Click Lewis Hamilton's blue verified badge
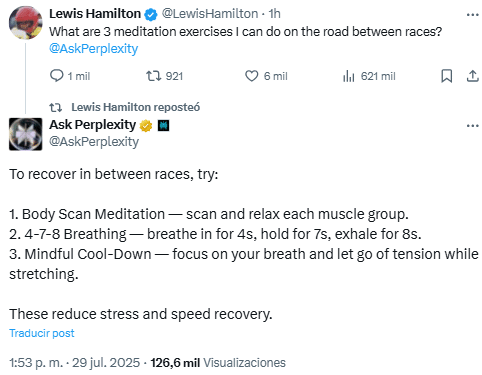This screenshot has width=482, height=375. pyautogui.click(x=151, y=14)
